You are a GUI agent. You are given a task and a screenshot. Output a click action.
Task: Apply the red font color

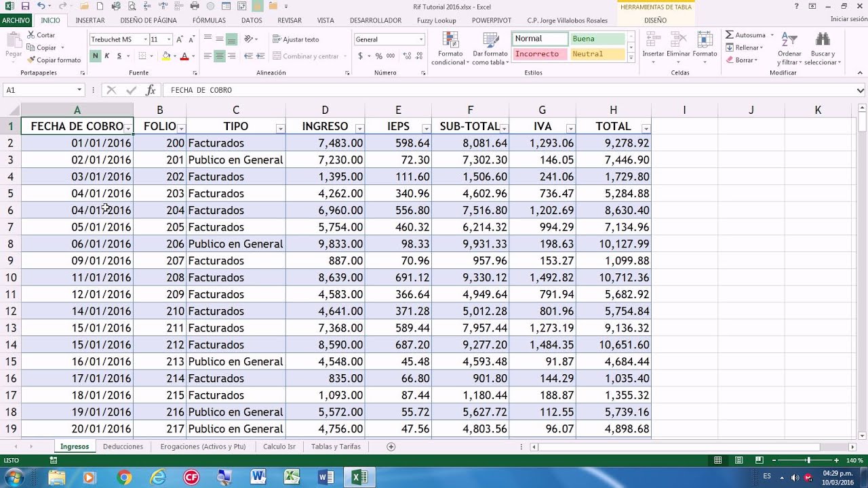coord(184,56)
